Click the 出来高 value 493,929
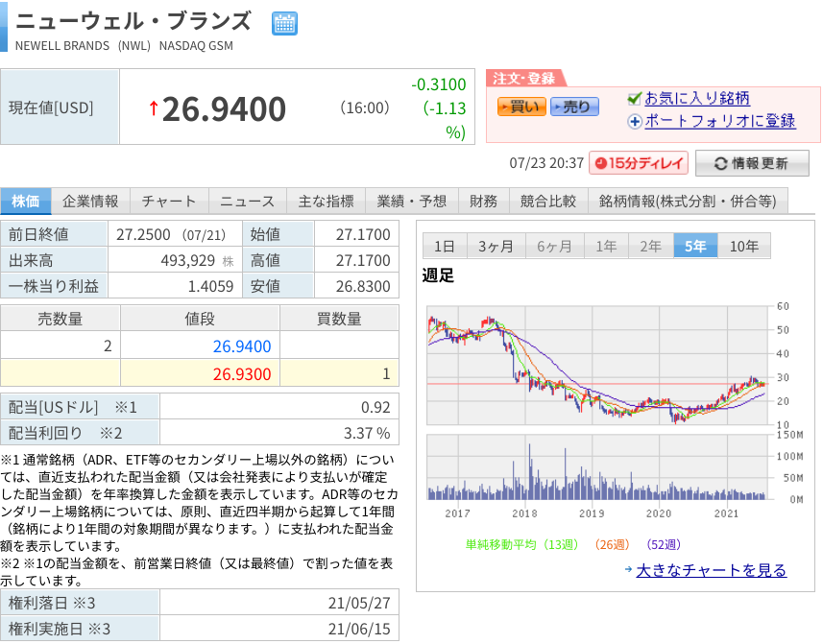Image resolution: width=823 pixels, height=644 pixels. [x=188, y=260]
